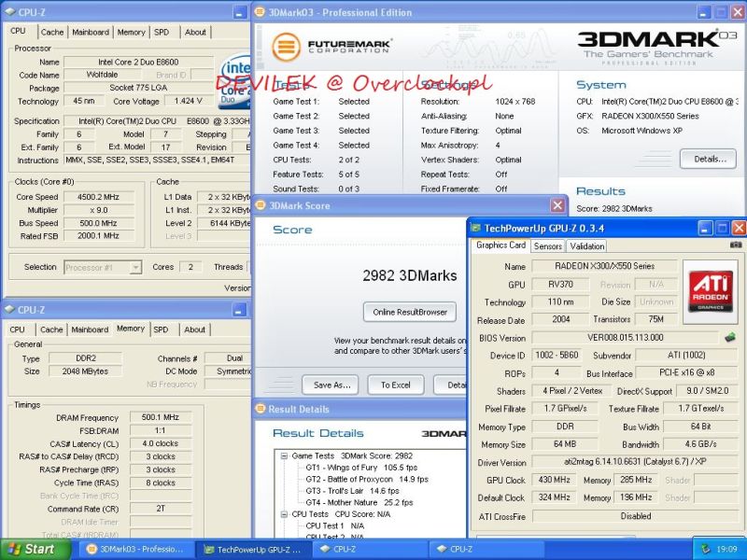747x560 pixels.
Task: Switch to SPD tab in top CPU-Z
Action: pos(162,33)
